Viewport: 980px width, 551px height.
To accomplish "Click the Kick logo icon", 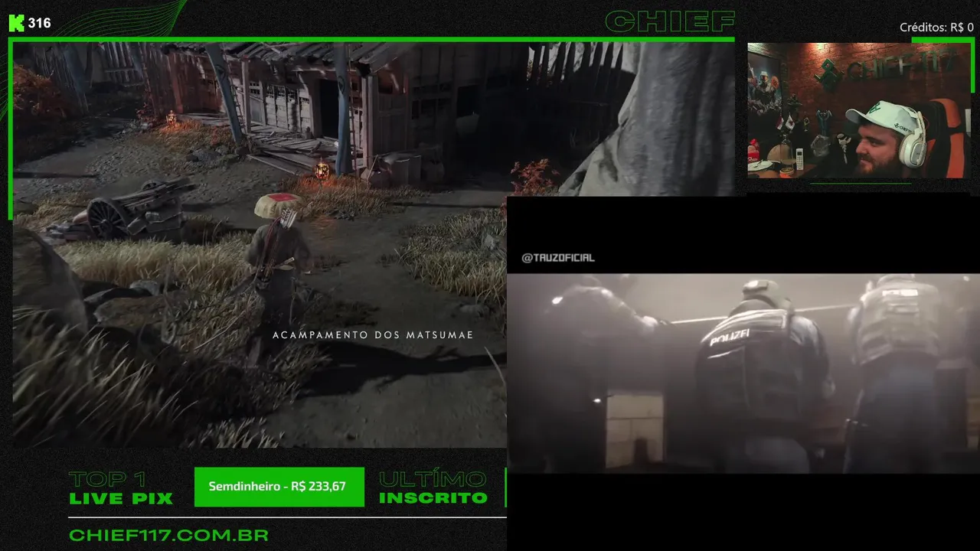I will tap(16, 23).
